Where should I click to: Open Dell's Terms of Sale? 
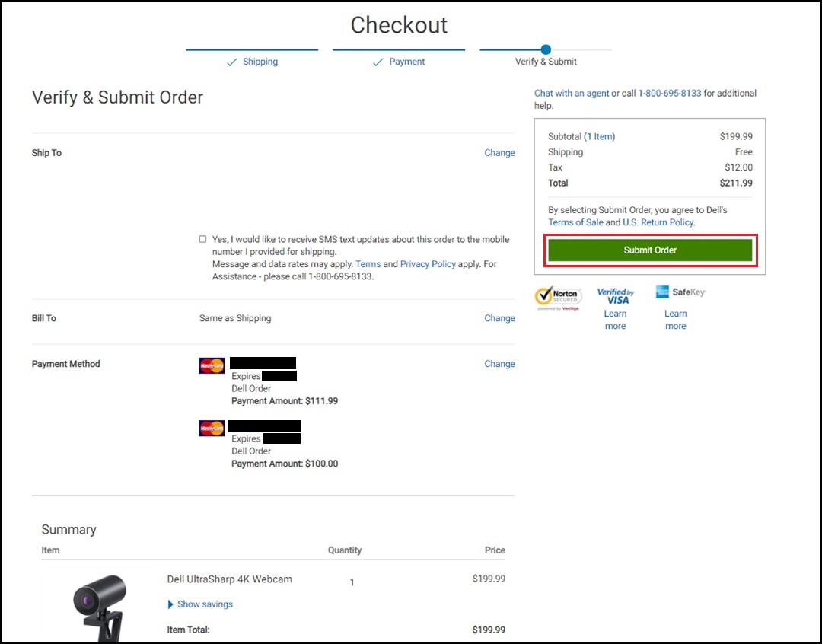click(575, 222)
